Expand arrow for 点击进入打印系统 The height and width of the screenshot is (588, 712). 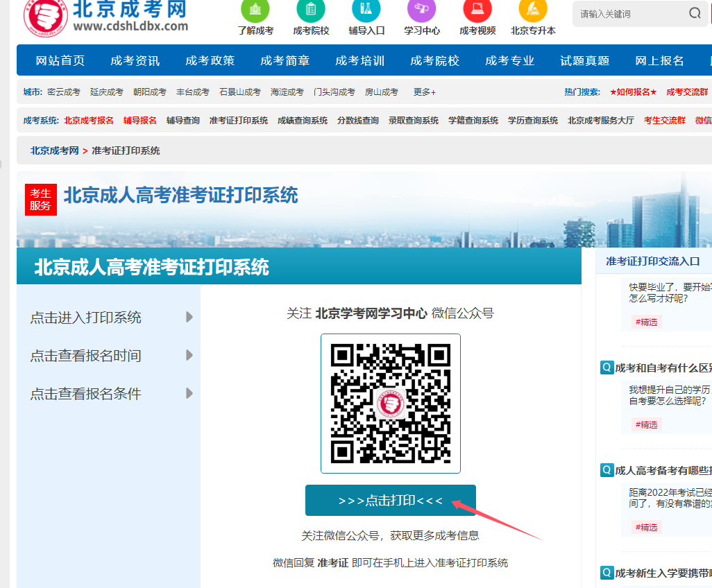click(189, 317)
